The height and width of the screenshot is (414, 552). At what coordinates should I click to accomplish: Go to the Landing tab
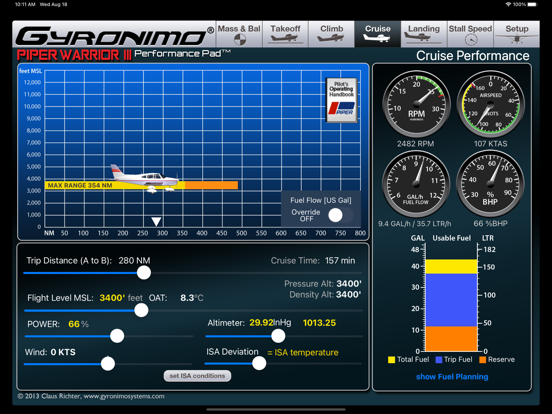[424, 34]
